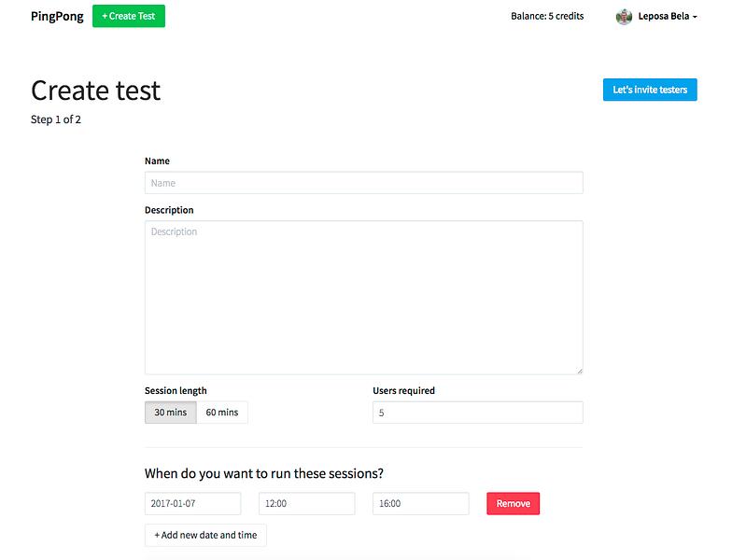This screenshot has height=560, width=746.
Task: Choose the 60 mins session length
Action: point(221,412)
